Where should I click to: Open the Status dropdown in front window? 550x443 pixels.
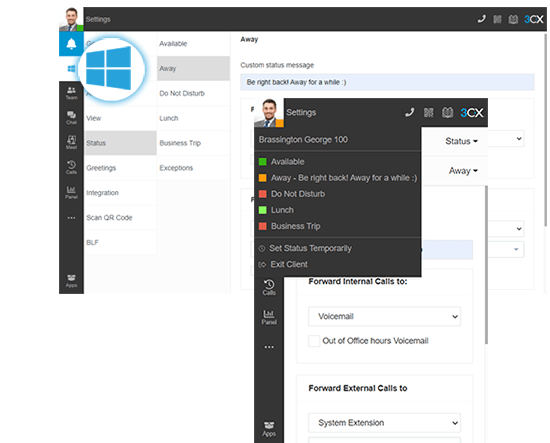[x=461, y=141]
